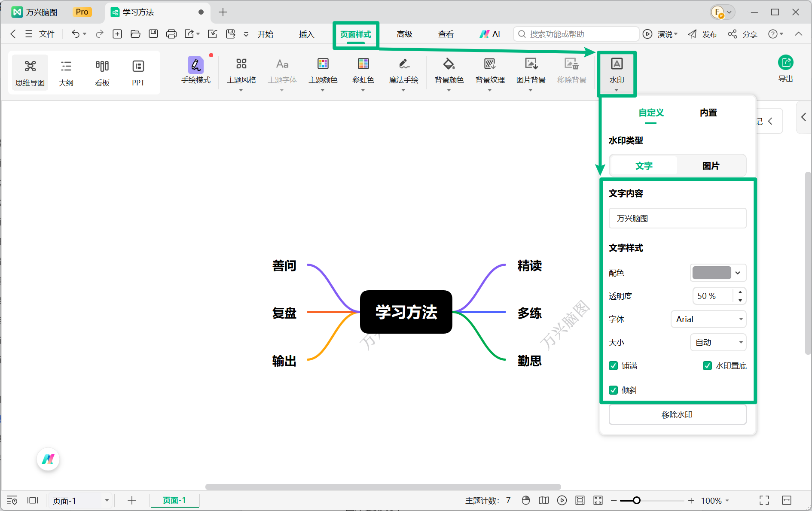Click the horizontal canvas scrollbar
The width and height of the screenshot is (812, 511).
(x=383, y=487)
